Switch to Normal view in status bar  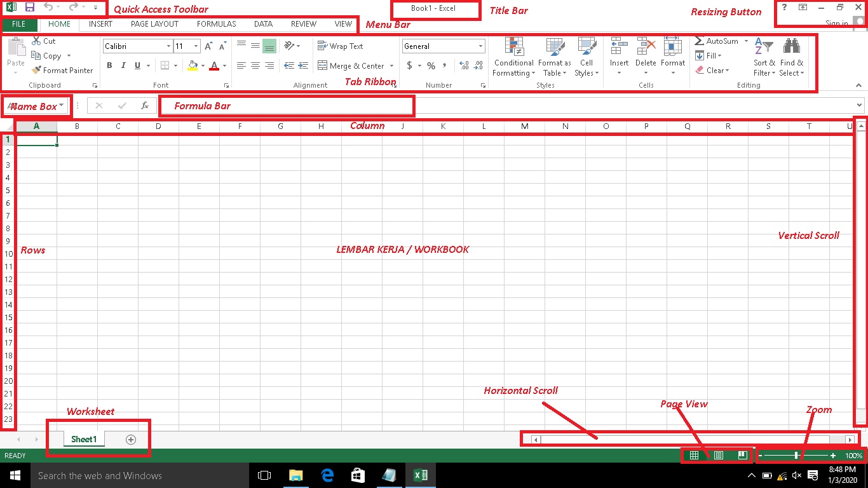[x=694, y=456]
